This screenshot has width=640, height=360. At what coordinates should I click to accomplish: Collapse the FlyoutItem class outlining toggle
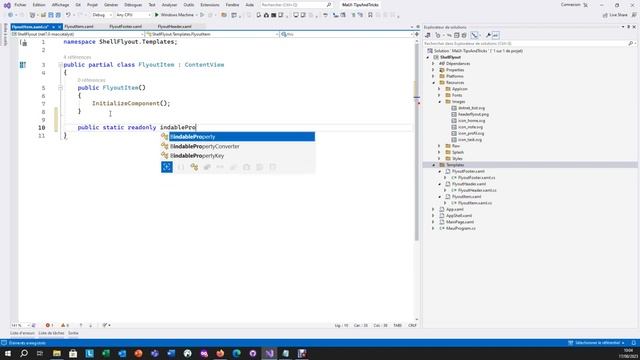coord(60,65)
